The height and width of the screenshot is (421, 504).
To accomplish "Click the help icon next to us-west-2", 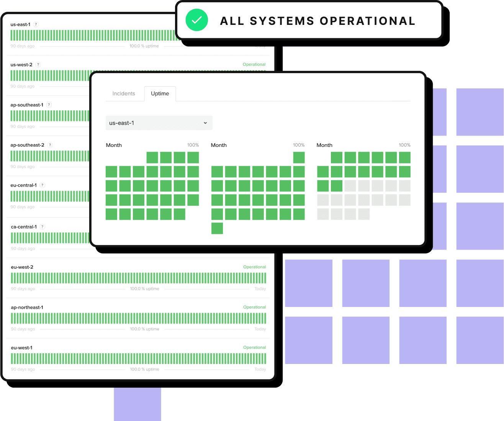I will point(38,65).
